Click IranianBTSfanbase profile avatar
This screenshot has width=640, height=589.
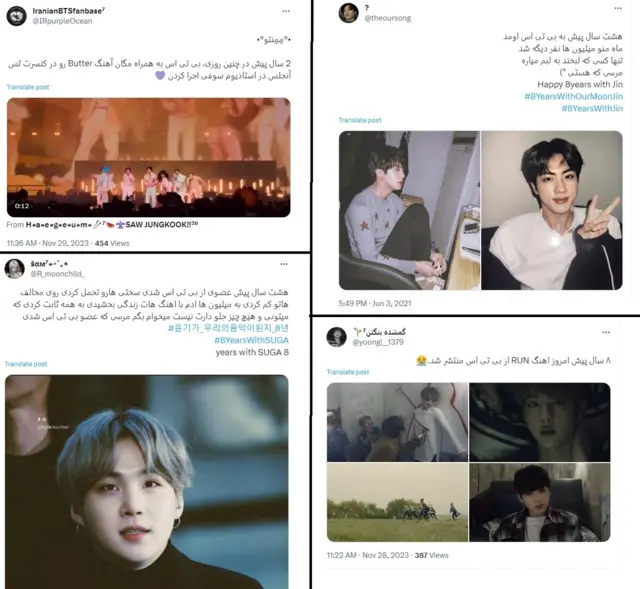16,16
